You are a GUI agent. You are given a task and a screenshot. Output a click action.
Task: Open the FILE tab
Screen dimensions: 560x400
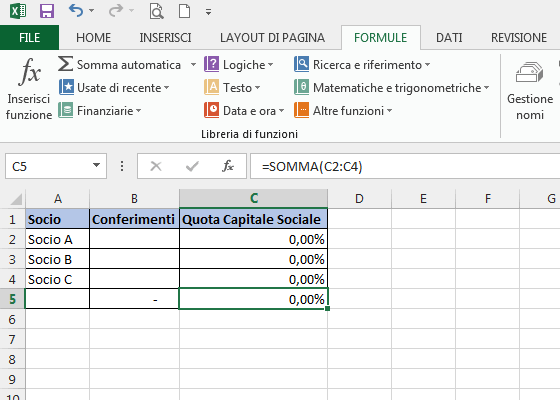click(x=29, y=38)
